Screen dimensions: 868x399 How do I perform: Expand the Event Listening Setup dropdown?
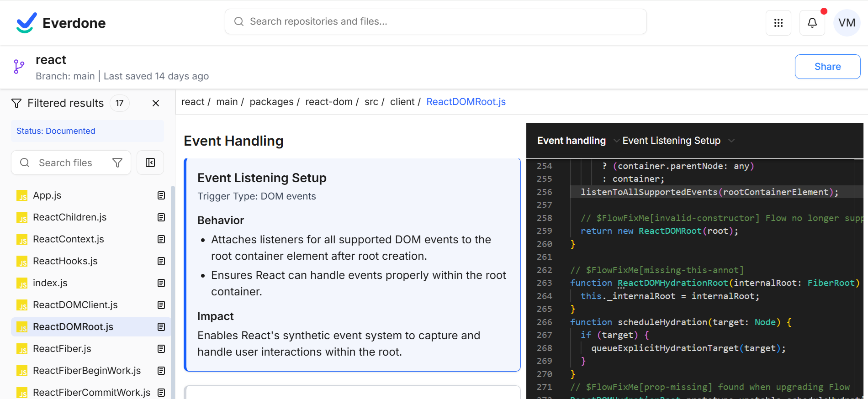coord(731,141)
